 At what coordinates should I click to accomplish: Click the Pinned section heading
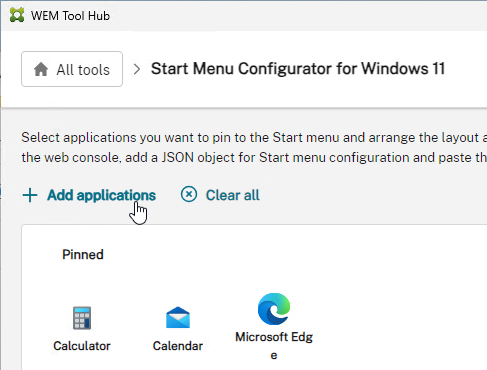pos(83,255)
